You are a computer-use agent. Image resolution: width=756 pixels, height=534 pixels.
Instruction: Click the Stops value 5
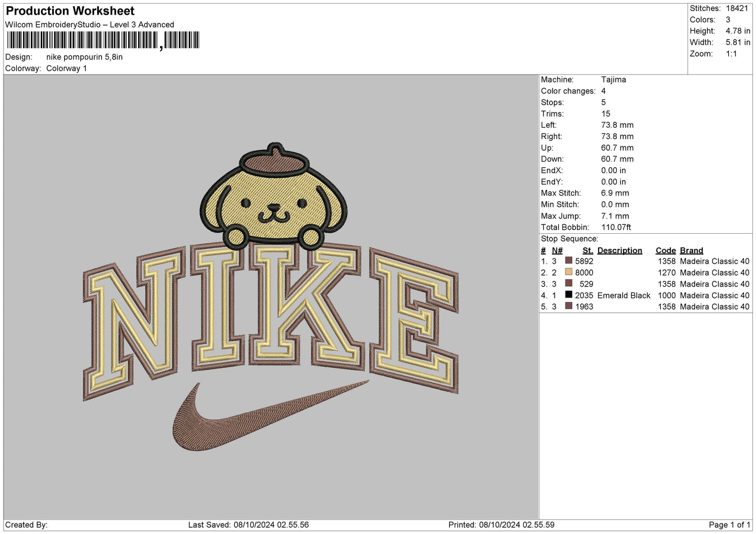click(x=604, y=103)
